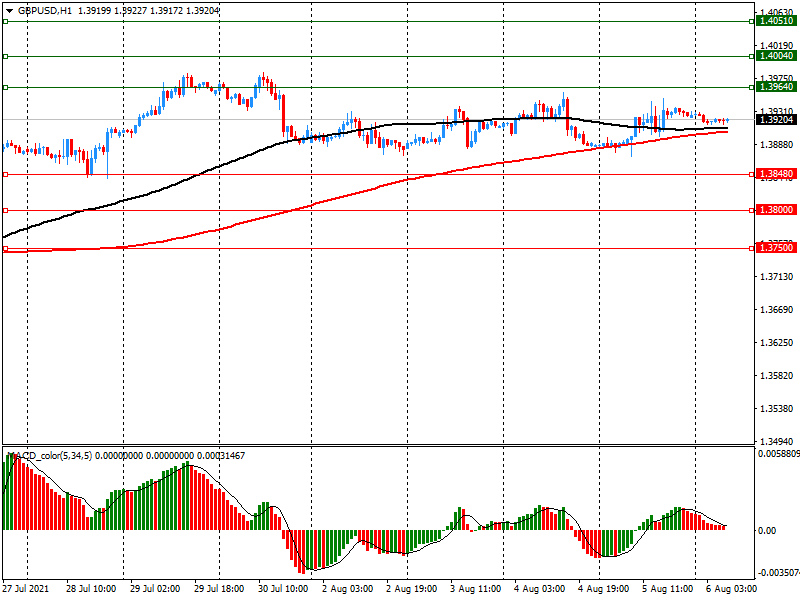Click the GBPUSD,H1 chart title text
Screen dimensions: 800x600
(45, 11)
